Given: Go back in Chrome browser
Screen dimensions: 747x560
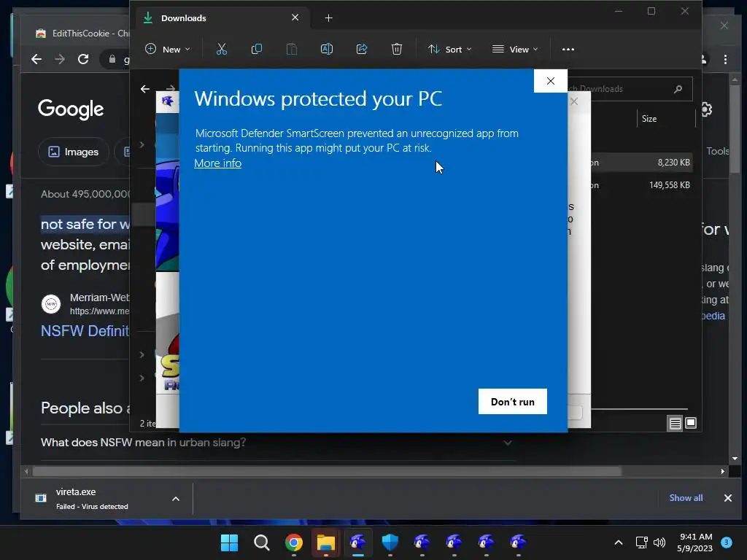Looking at the screenshot, I should pos(36,59).
